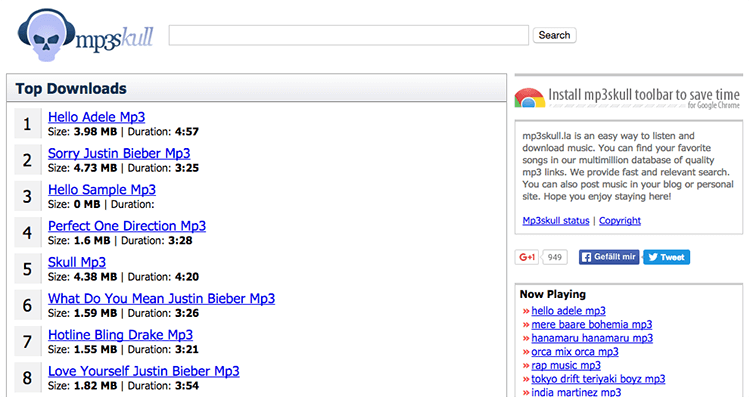The image size is (750, 397).
Task: Click the 3:54 duration text
Action: point(187,386)
